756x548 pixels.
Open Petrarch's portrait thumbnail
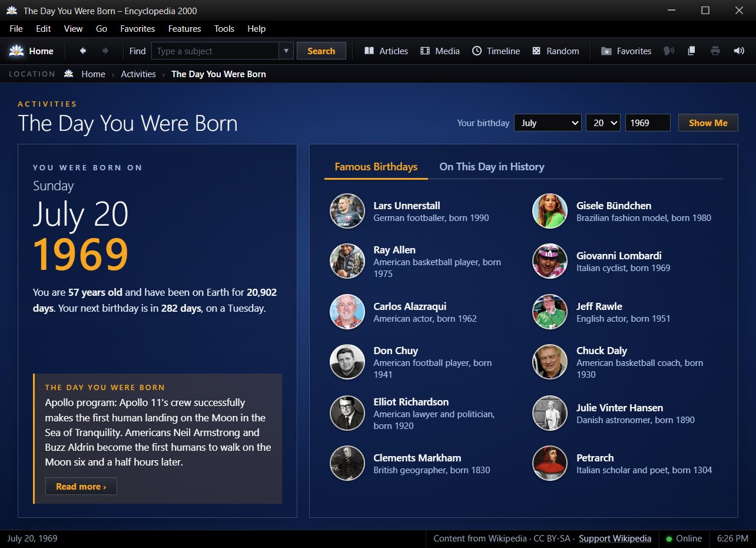coord(550,463)
